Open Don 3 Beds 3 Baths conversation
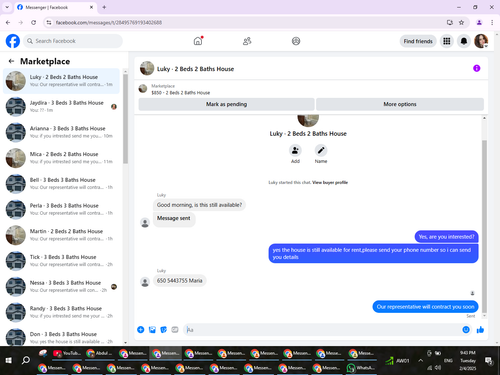 coord(61,336)
